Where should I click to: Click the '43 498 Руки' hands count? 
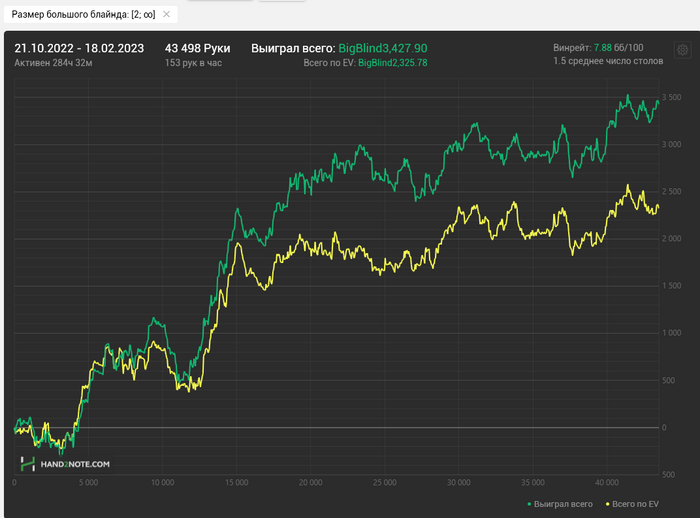(x=197, y=48)
